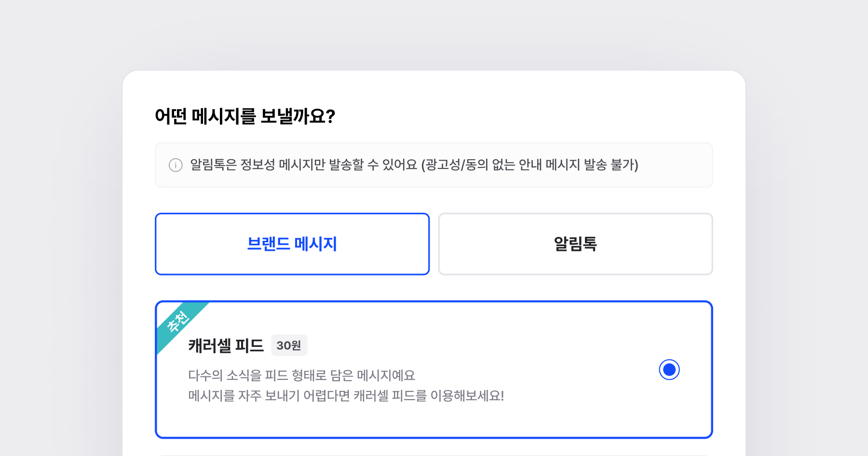Screen dimensions: 868x456
Task: Click the word 보낼까요? in the heading
Action: click(298, 116)
